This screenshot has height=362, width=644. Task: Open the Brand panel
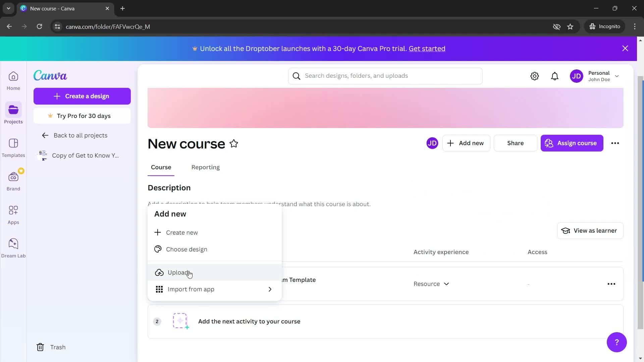tap(13, 181)
